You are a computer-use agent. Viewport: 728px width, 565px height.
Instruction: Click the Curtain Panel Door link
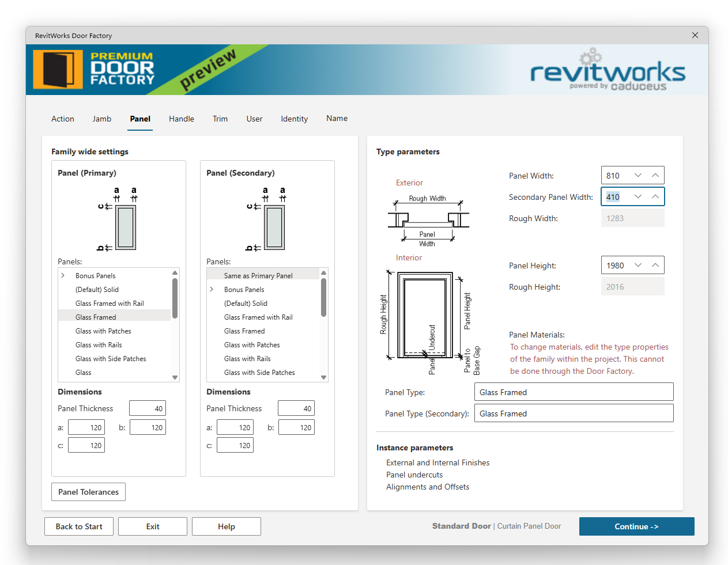[529, 526]
